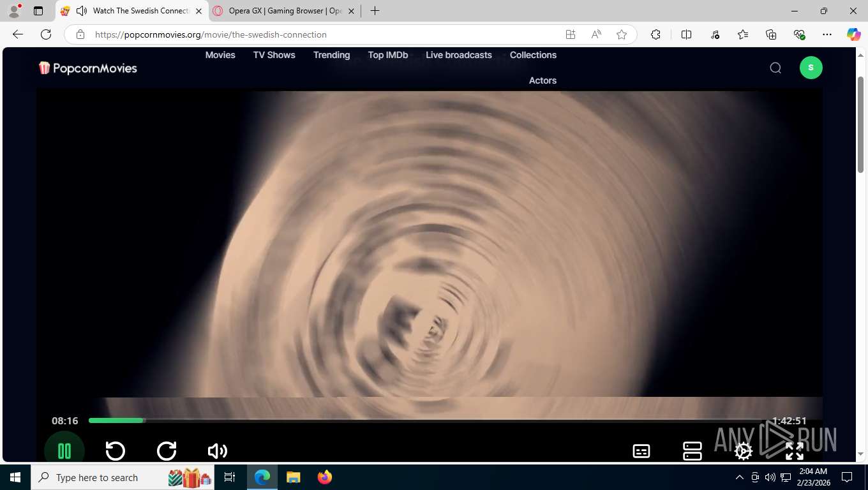
Task: Click the address bar URL
Action: [x=211, y=34]
